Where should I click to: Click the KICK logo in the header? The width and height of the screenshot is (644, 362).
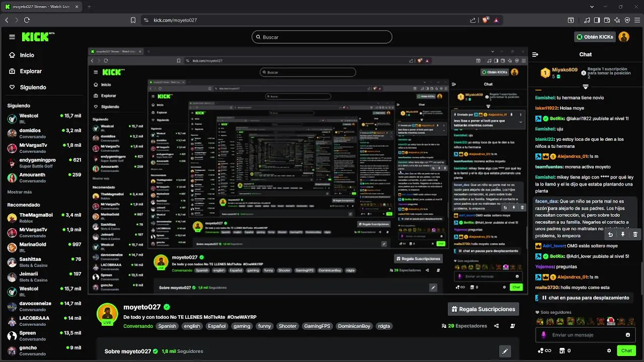coord(38,37)
